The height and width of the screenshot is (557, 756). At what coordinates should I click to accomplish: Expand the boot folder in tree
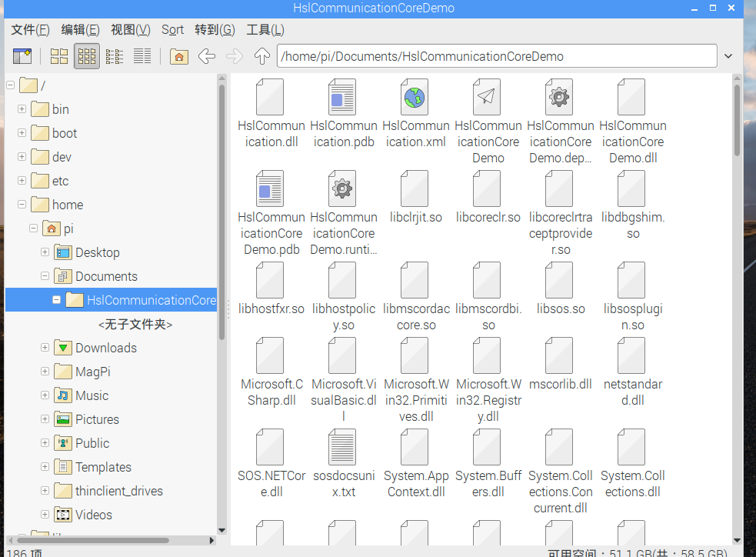coord(22,132)
